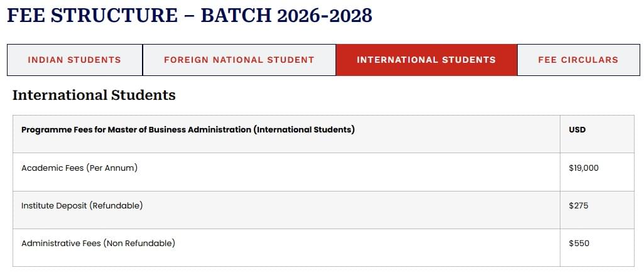The image size is (644, 275).
Task: Click "(International Students)" in the table header
Action: [304, 130]
